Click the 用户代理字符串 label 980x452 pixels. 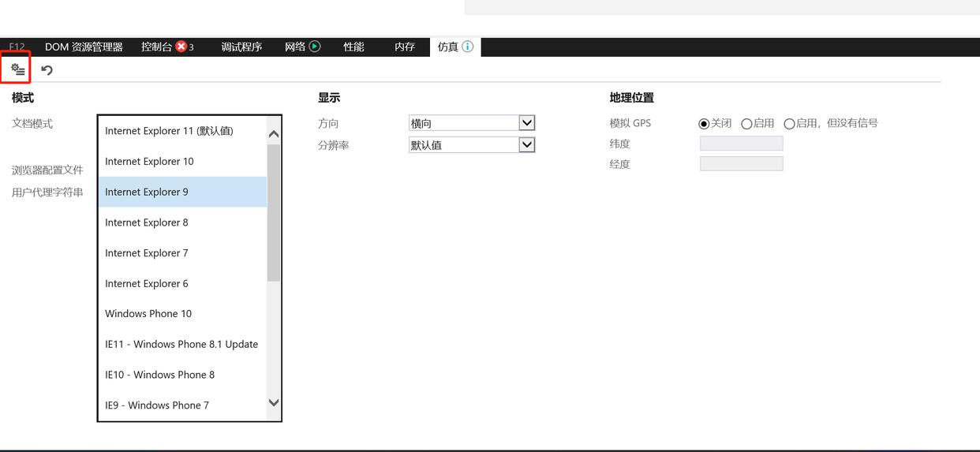(47, 192)
